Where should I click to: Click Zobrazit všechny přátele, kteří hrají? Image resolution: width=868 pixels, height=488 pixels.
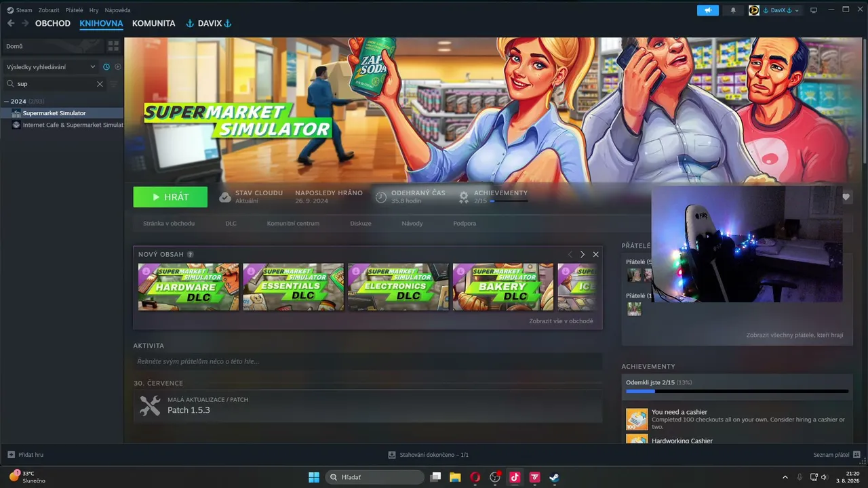[795, 335]
